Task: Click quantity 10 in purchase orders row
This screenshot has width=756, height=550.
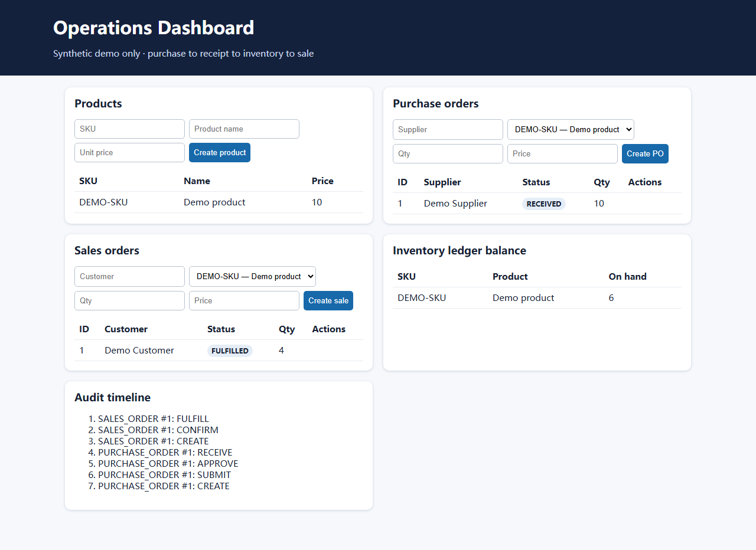Action: tap(599, 203)
